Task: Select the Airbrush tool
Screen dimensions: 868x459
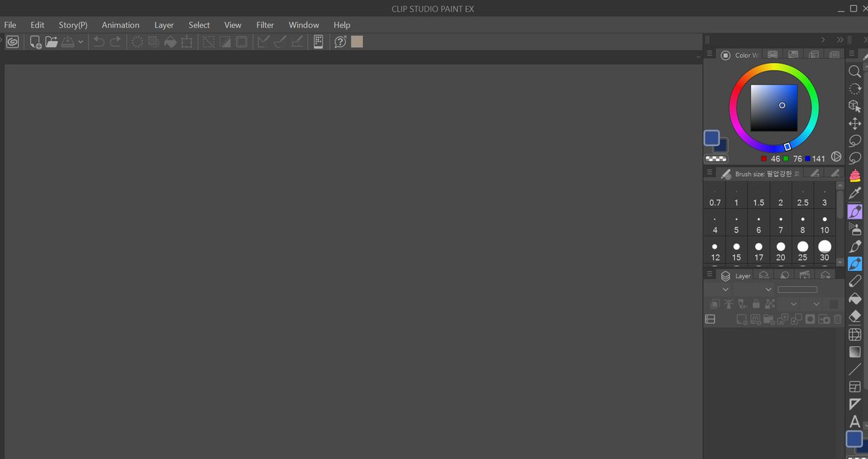Action: [854, 229]
